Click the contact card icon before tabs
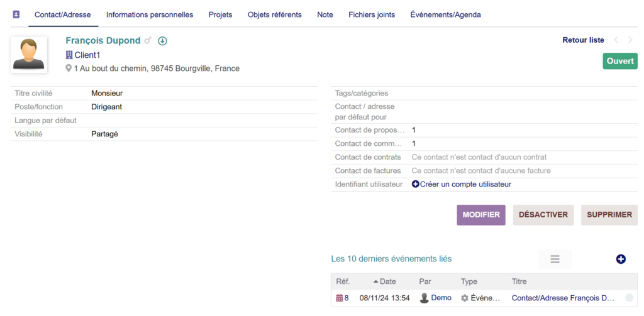 [16, 14]
